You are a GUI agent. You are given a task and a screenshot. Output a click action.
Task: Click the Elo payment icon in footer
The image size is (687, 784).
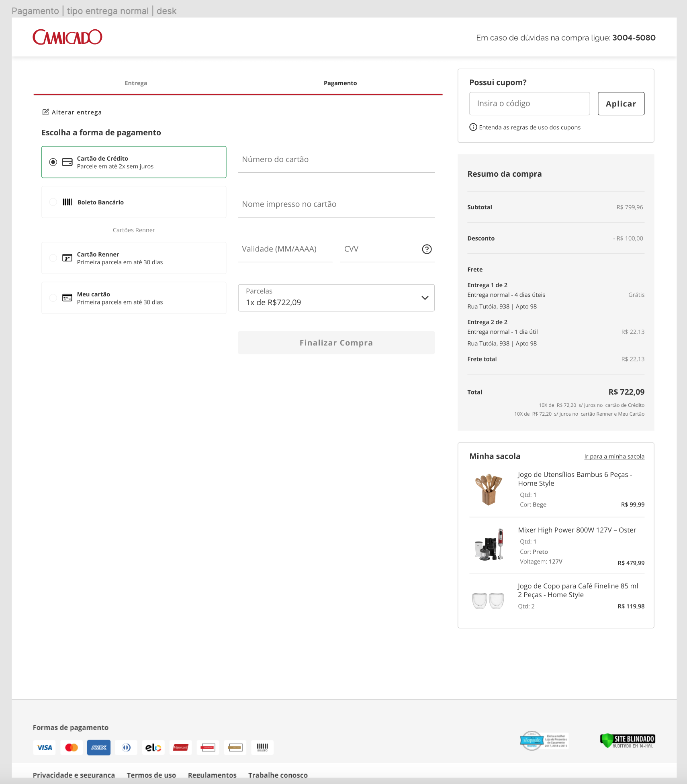click(x=153, y=747)
